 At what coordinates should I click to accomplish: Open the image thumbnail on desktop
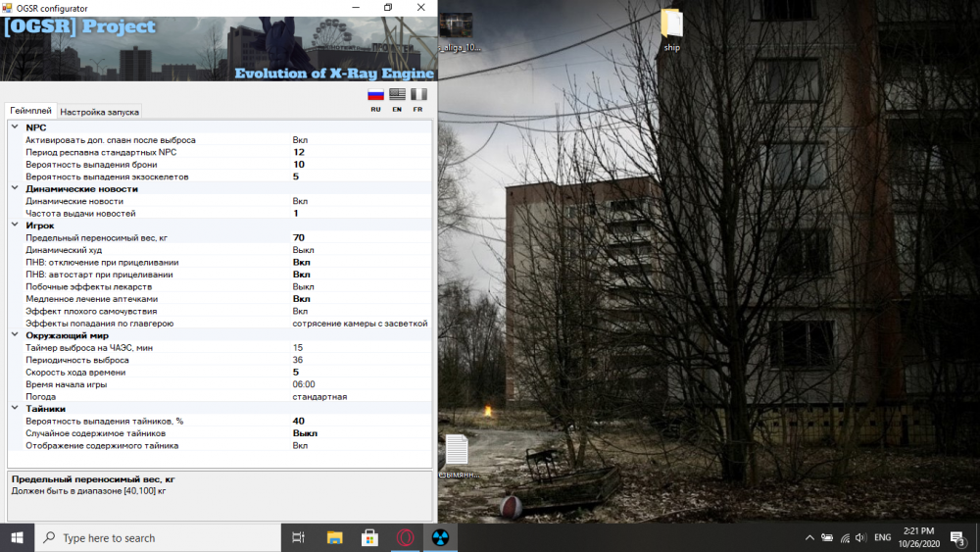(x=459, y=32)
